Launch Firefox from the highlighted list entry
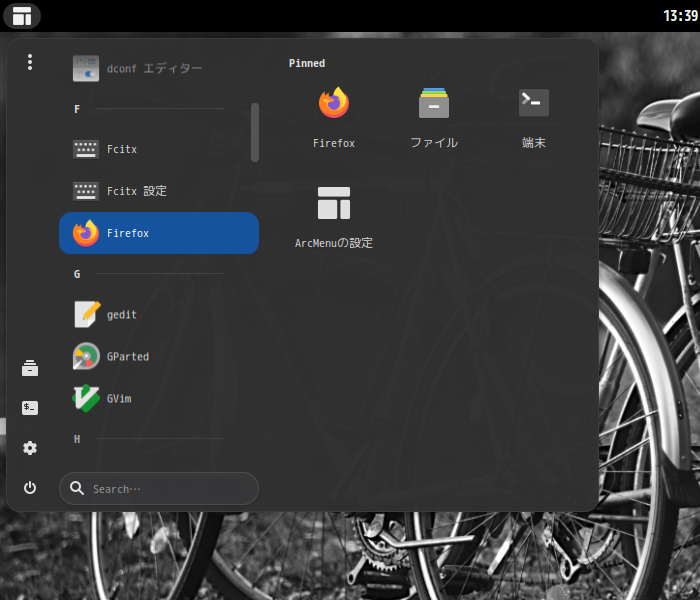Image resolution: width=700 pixels, height=600 pixels. (x=159, y=233)
